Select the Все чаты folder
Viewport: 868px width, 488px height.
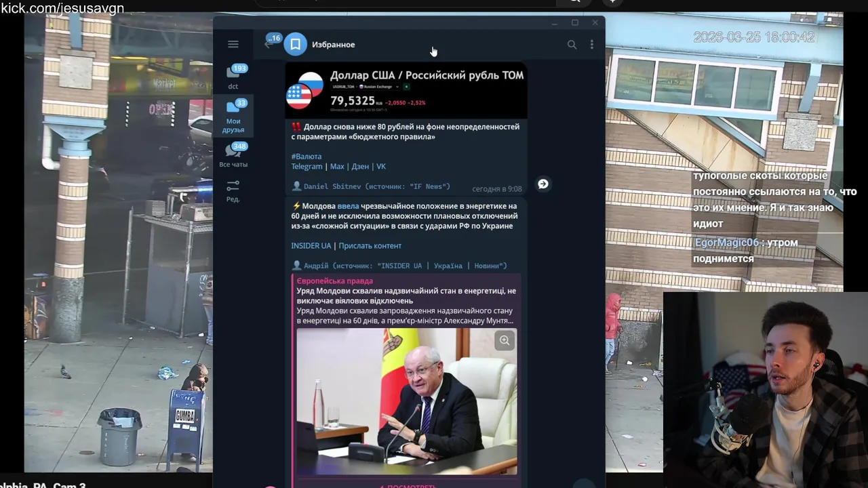pos(233,155)
